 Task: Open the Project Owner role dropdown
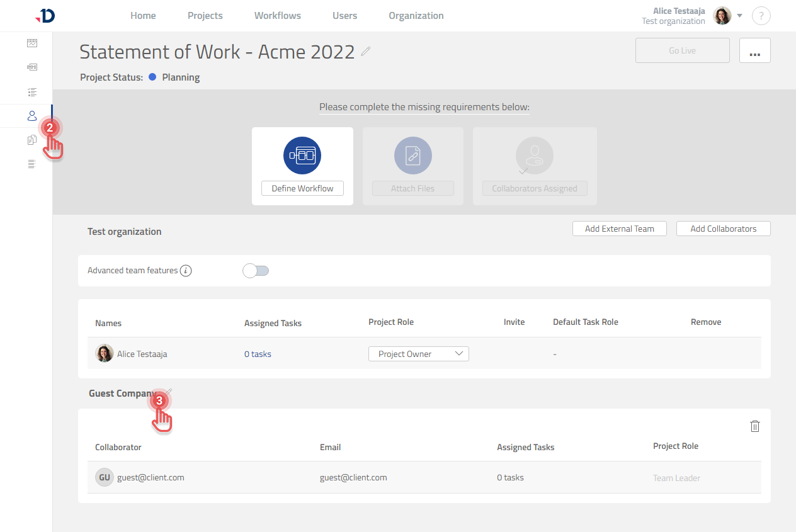coord(418,354)
